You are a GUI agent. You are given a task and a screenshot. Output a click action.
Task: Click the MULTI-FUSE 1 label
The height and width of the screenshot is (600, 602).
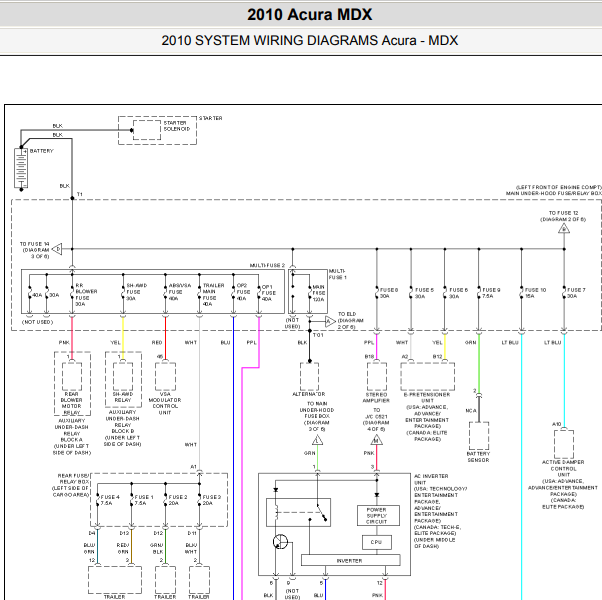(337, 274)
